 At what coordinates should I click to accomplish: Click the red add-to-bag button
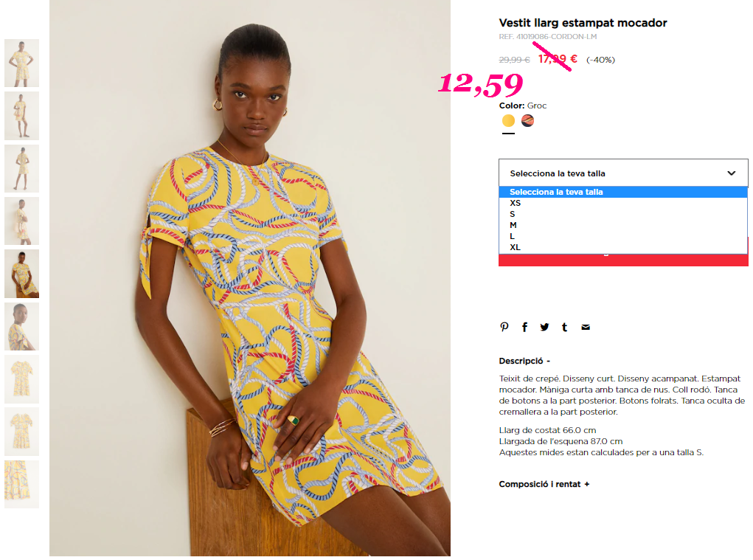[623, 260]
